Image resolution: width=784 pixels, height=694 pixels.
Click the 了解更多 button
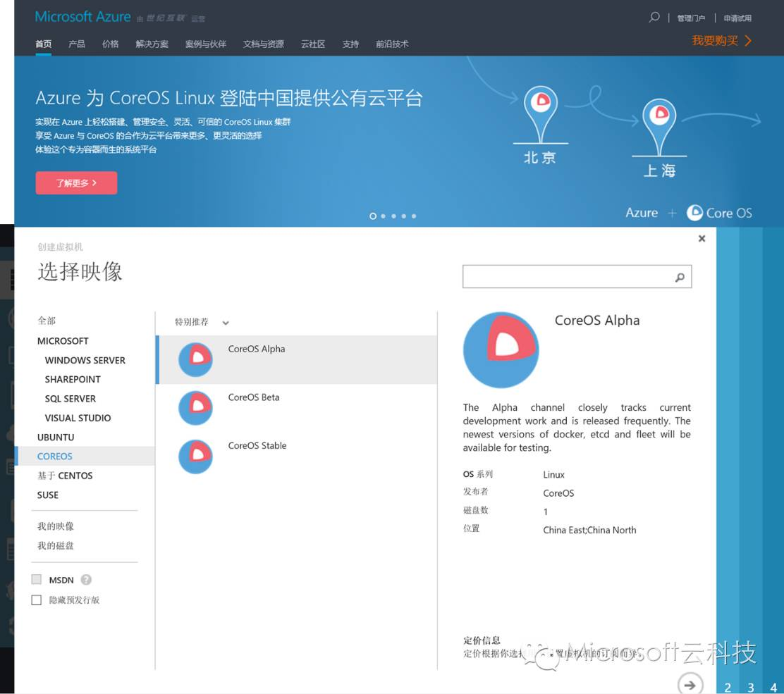coord(77,183)
